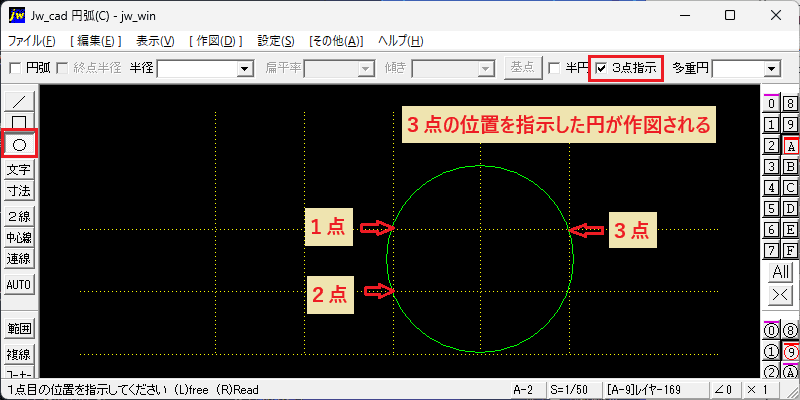Image resolution: width=800 pixels, height=400 pixels.
Task: Select layer 8 button
Action: coord(790,104)
